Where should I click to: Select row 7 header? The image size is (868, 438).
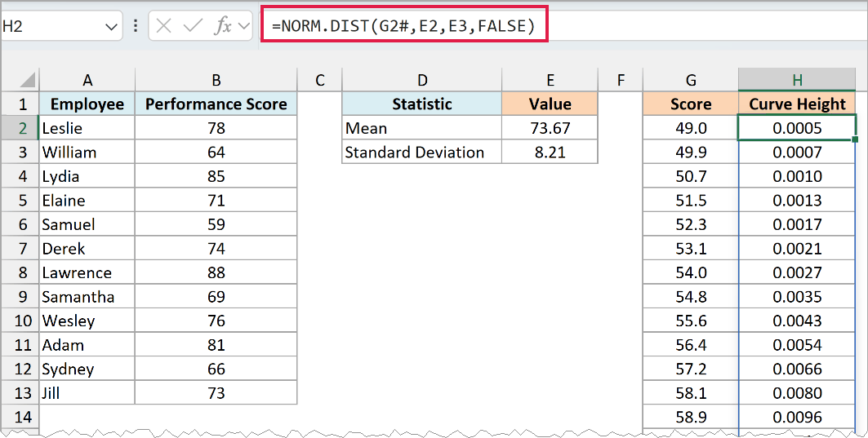[x=20, y=248]
